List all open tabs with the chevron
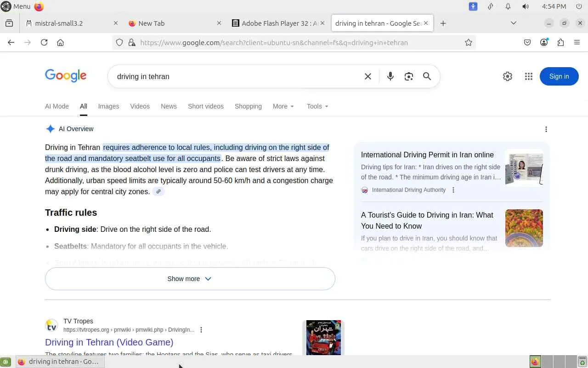This screenshot has width=588, height=368. pyautogui.click(x=514, y=23)
